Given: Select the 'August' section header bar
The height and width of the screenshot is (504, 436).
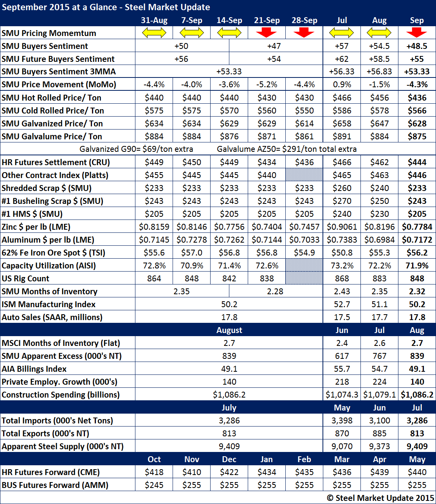Looking at the screenshot, I should coord(229,330).
